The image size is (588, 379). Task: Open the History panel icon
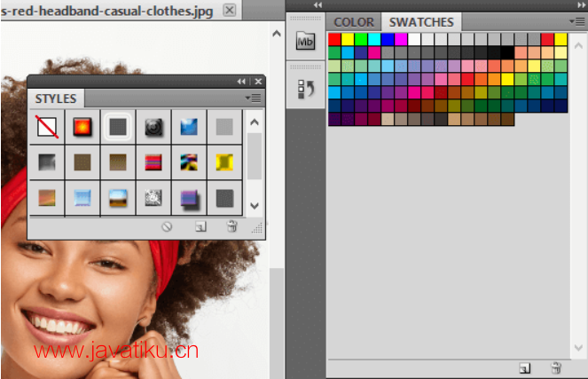pyautogui.click(x=305, y=89)
